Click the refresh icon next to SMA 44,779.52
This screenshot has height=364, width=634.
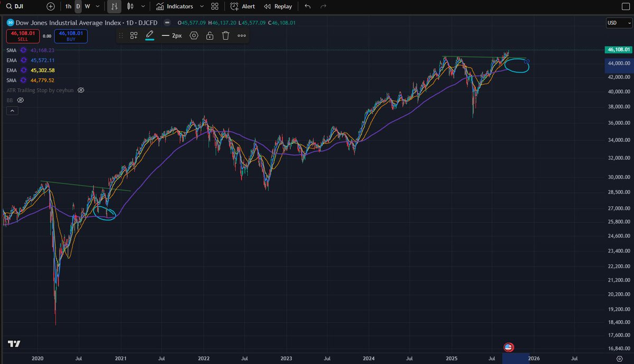pyautogui.click(x=23, y=80)
